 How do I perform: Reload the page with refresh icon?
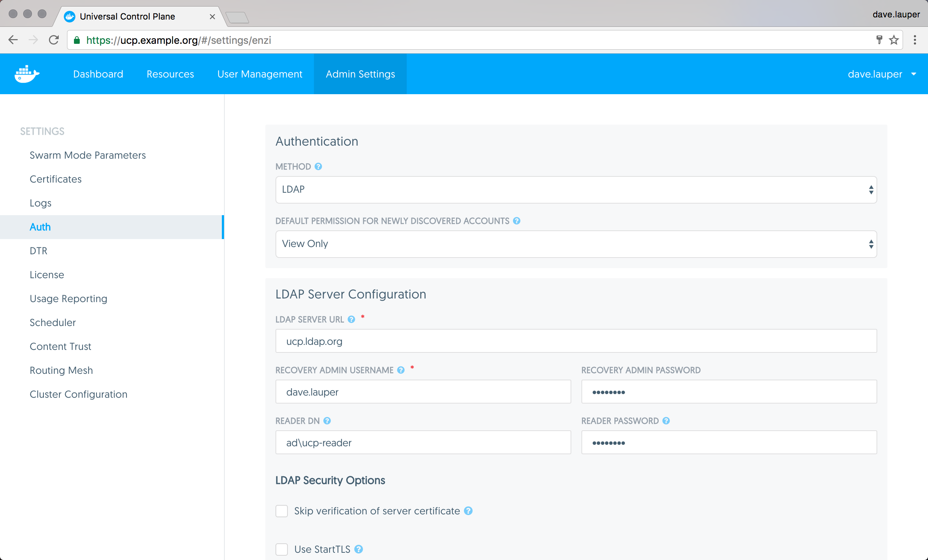click(54, 40)
